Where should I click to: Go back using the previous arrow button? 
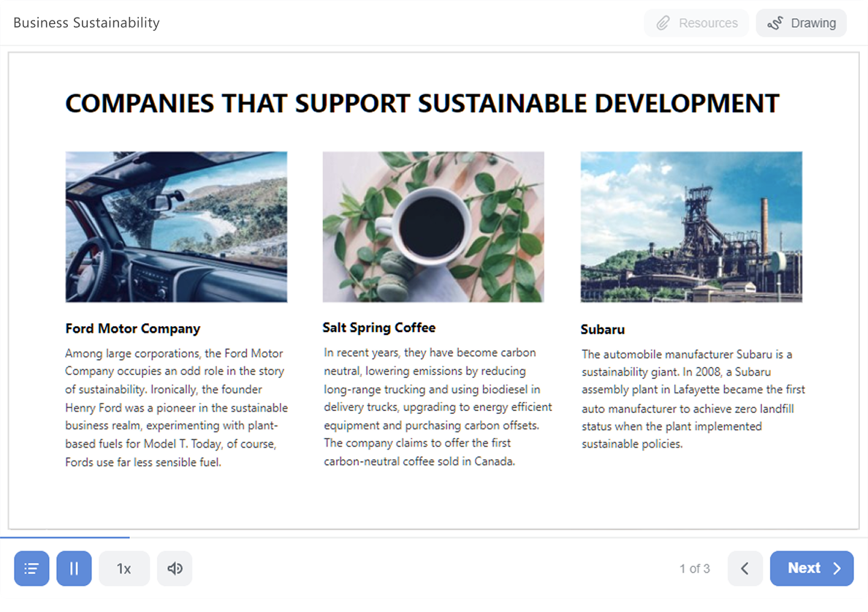pyautogui.click(x=745, y=568)
